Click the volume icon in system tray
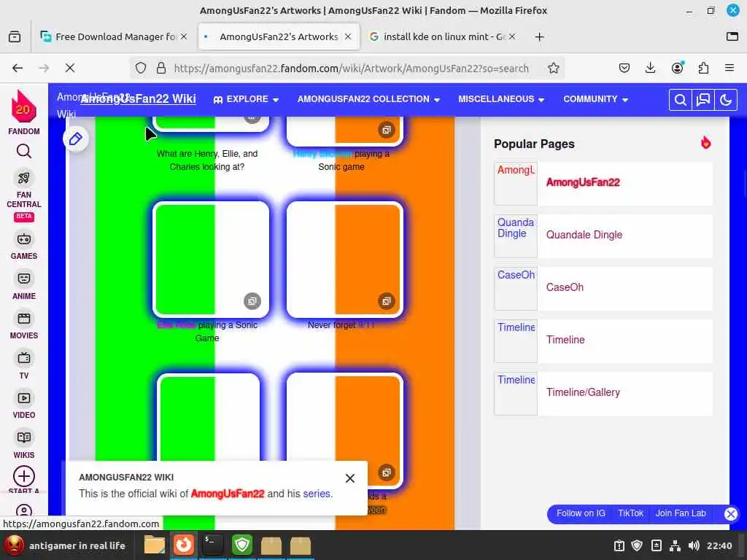The height and width of the screenshot is (560, 747). click(694, 545)
